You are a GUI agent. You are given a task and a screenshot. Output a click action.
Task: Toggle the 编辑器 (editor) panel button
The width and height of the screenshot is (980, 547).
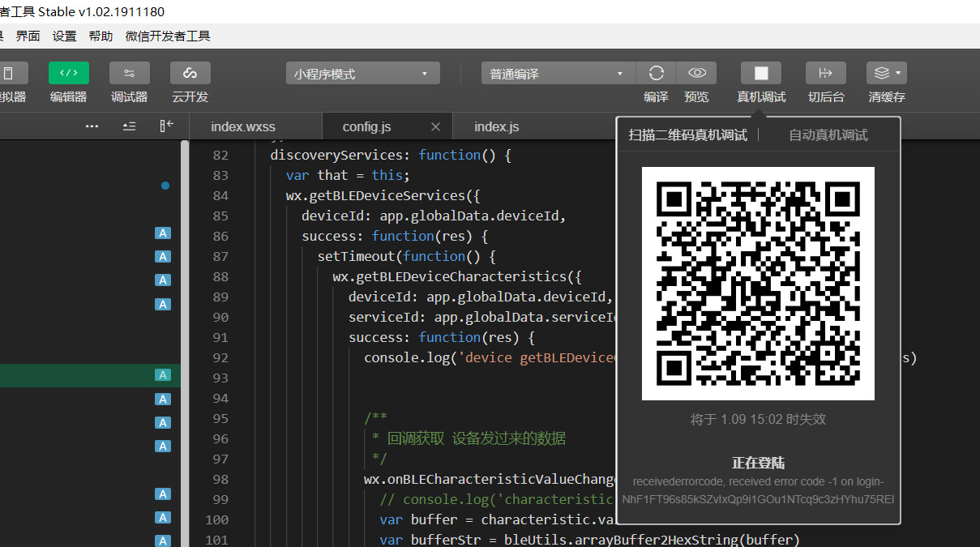point(69,73)
